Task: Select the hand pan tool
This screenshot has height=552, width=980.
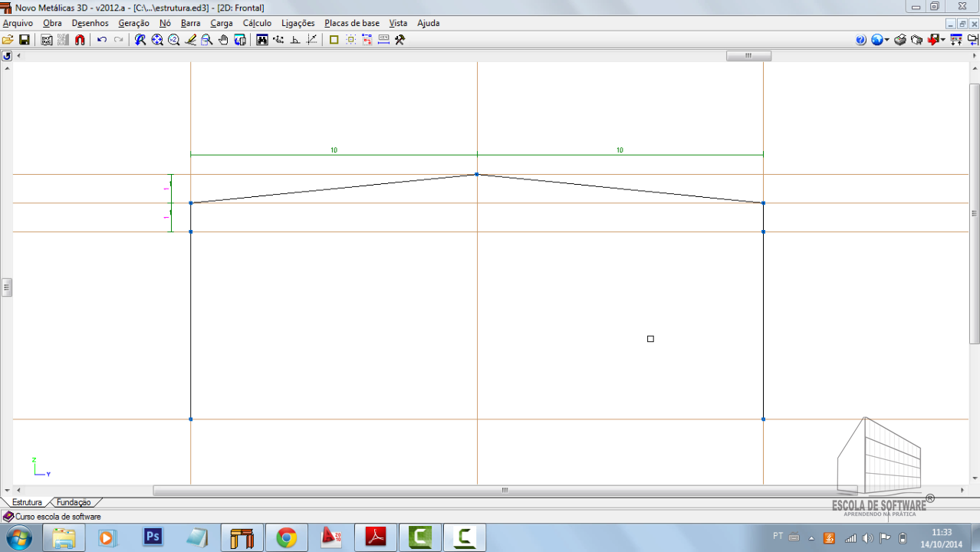Action: (x=223, y=40)
